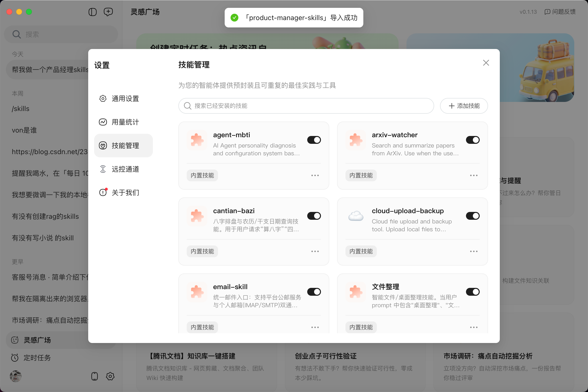Click the user avatar in sidebar
588x392 pixels.
(x=15, y=376)
